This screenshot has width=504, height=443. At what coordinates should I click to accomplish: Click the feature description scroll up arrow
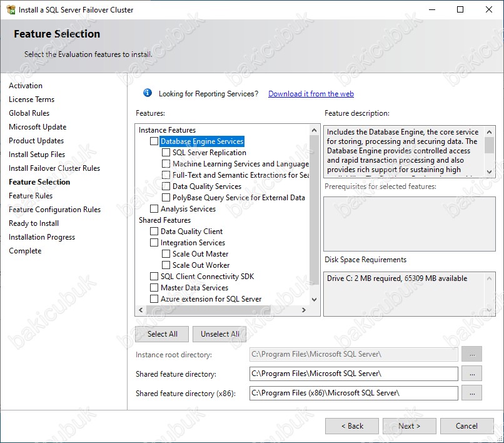coord(489,132)
